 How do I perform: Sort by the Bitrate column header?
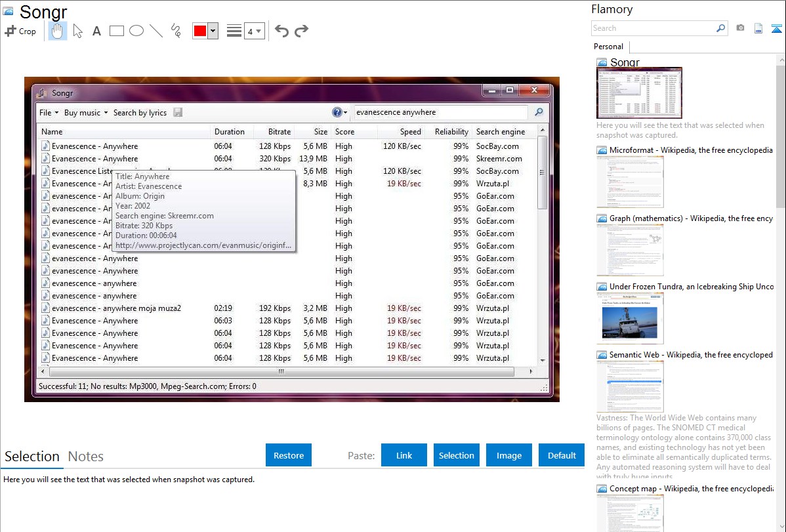(x=274, y=131)
